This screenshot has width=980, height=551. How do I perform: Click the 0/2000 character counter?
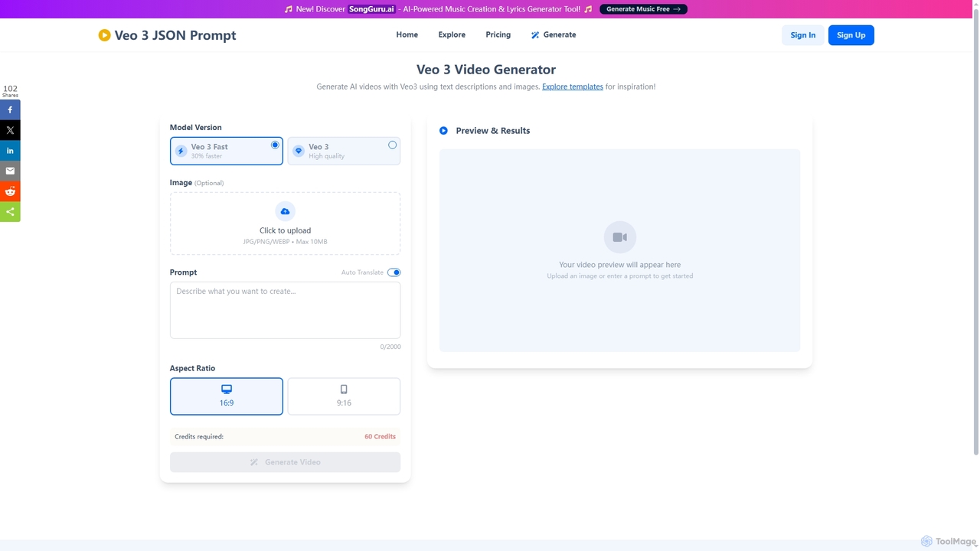[x=390, y=347]
